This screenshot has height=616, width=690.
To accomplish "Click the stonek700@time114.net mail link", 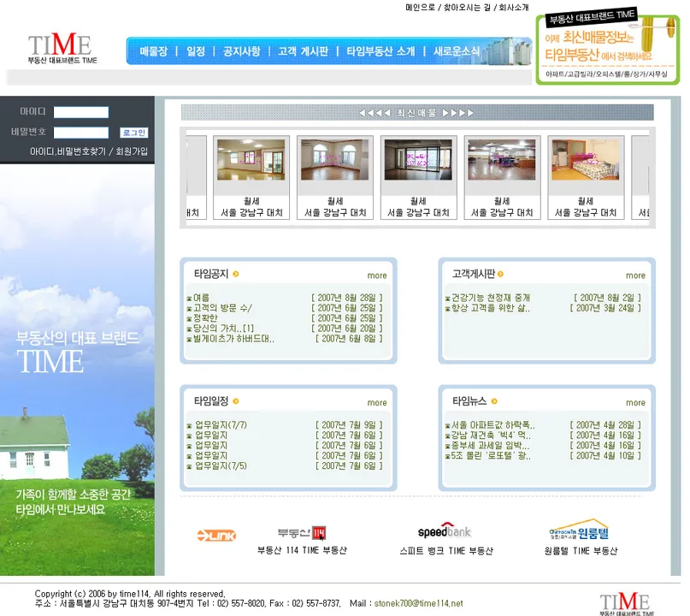I will [x=418, y=604].
